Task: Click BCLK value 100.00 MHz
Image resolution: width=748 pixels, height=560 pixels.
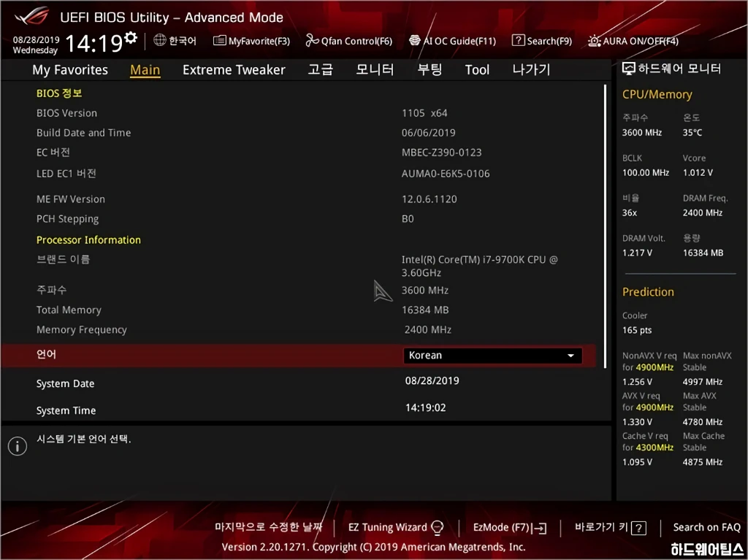Action: [646, 173]
